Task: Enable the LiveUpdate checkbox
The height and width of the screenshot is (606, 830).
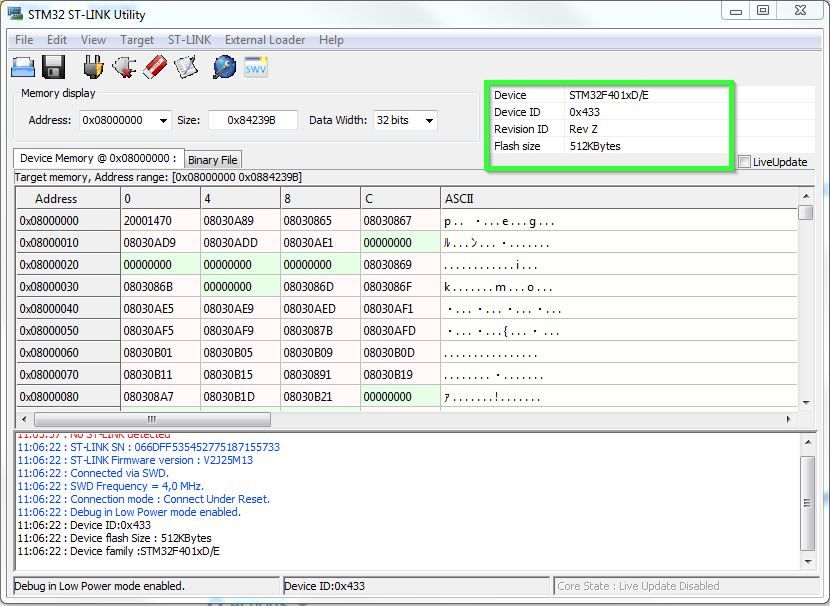Action: [745, 162]
